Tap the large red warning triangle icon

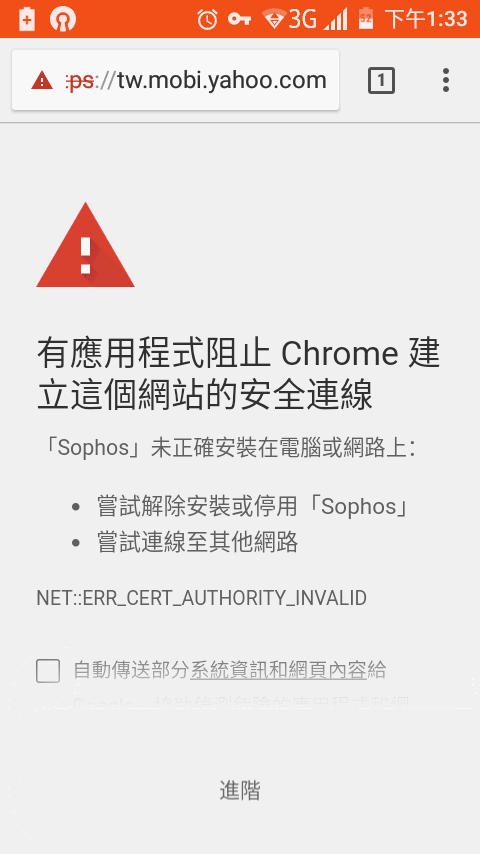[x=86, y=245]
